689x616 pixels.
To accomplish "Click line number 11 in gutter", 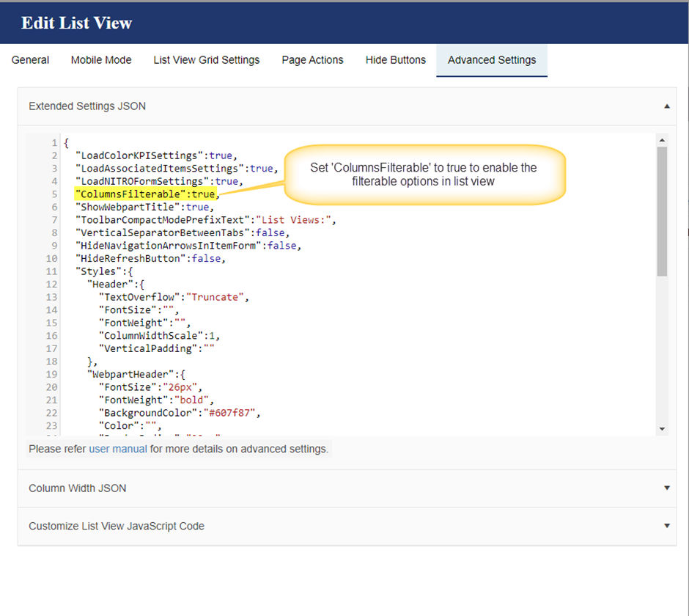I will point(51,271).
